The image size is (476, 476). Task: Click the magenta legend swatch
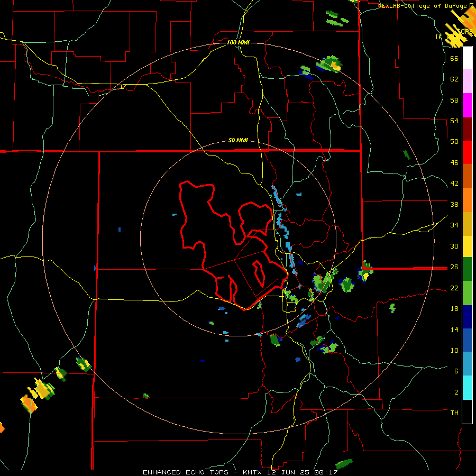pyautogui.click(x=467, y=105)
